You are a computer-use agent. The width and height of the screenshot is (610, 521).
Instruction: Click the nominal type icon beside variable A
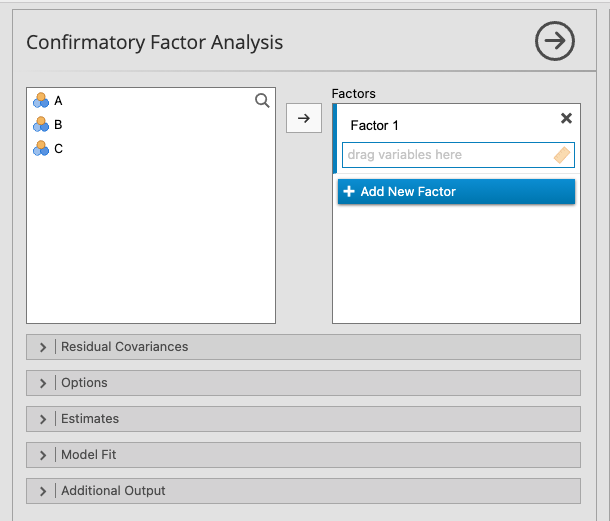(41, 100)
